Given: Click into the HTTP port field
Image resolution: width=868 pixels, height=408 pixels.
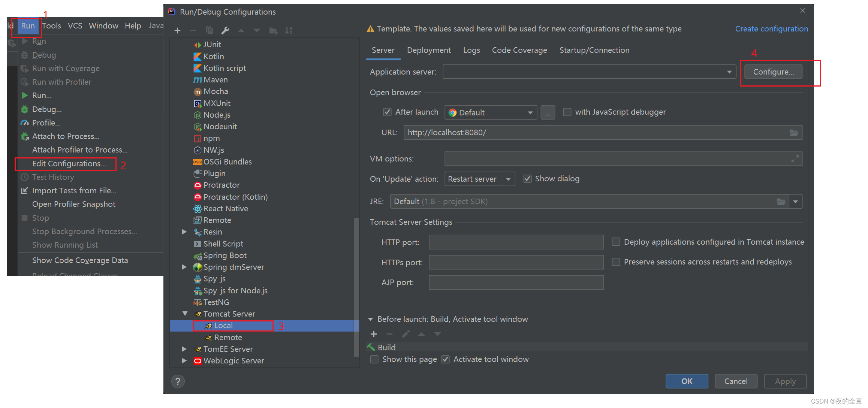Looking at the screenshot, I should [x=516, y=242].
